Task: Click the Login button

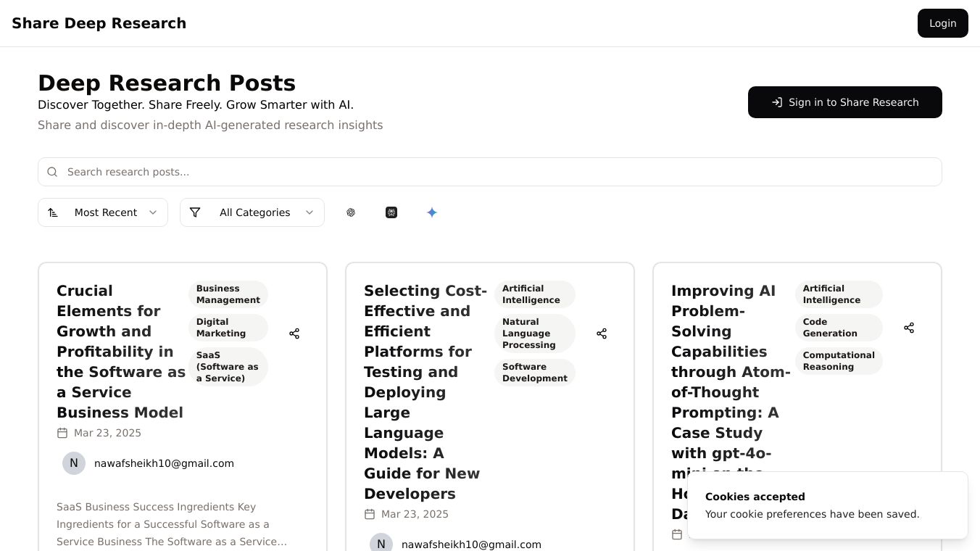Action: (942, 23)
